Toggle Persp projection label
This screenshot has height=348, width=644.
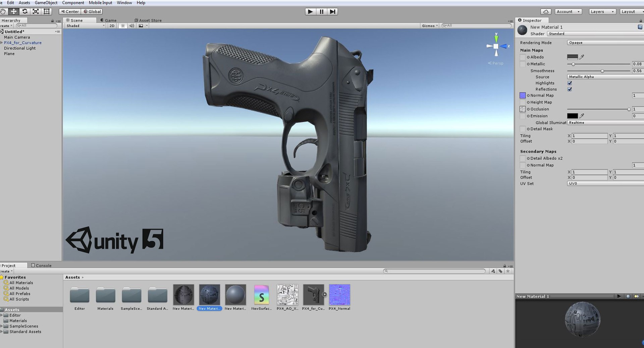pyautogui.click(x=496, y=63)
